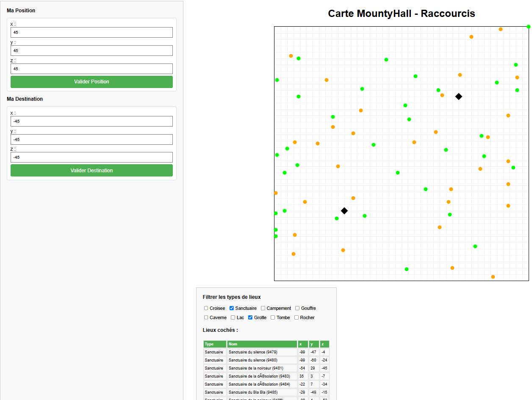Click the x value 35 in the 9483 row
This screenshot has width=532, height=400.
302,376
